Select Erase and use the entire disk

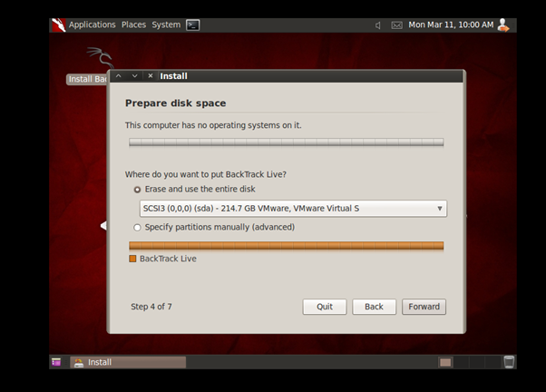(137, 190)
